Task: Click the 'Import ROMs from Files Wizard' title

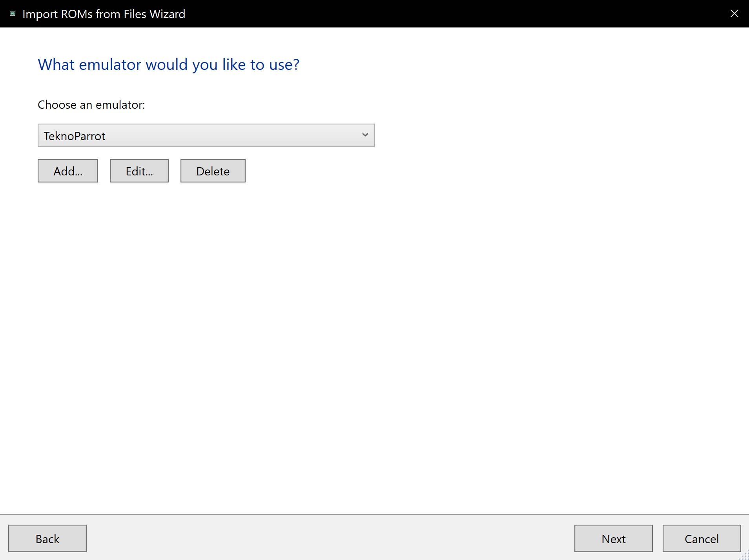Action: [x=104, y=14]
